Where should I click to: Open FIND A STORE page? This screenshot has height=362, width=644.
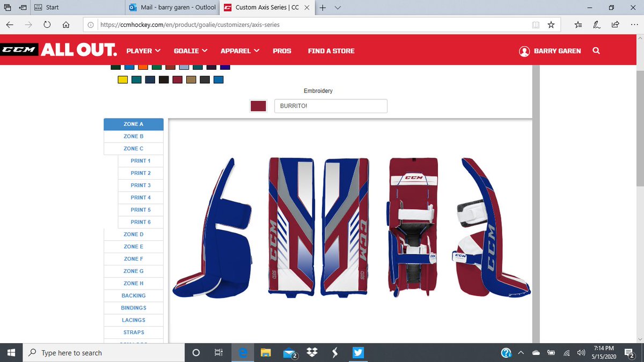[x=331, y=51]
